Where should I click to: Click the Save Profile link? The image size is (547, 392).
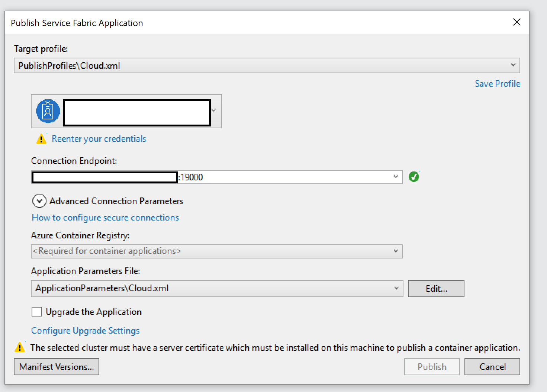point(498,83)
